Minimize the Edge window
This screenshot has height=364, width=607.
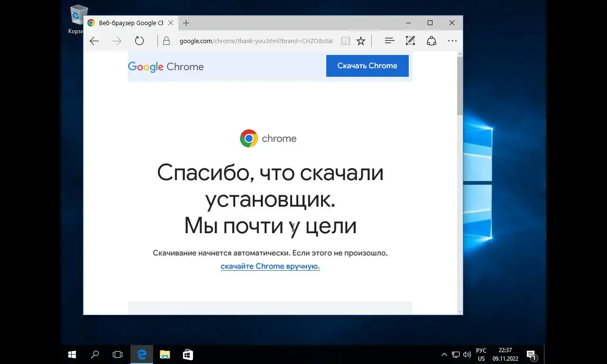coord(408,23)
